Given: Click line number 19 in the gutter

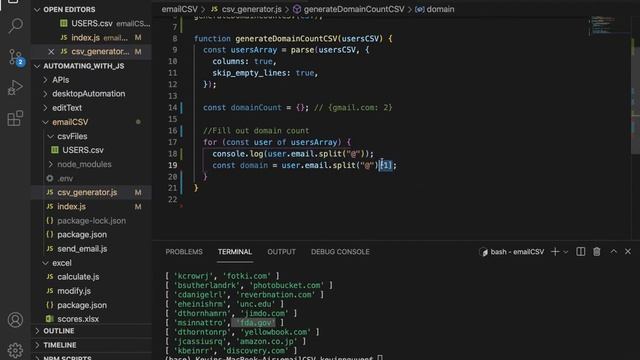Looking at the screenshot, I should [x=173, y=165].
